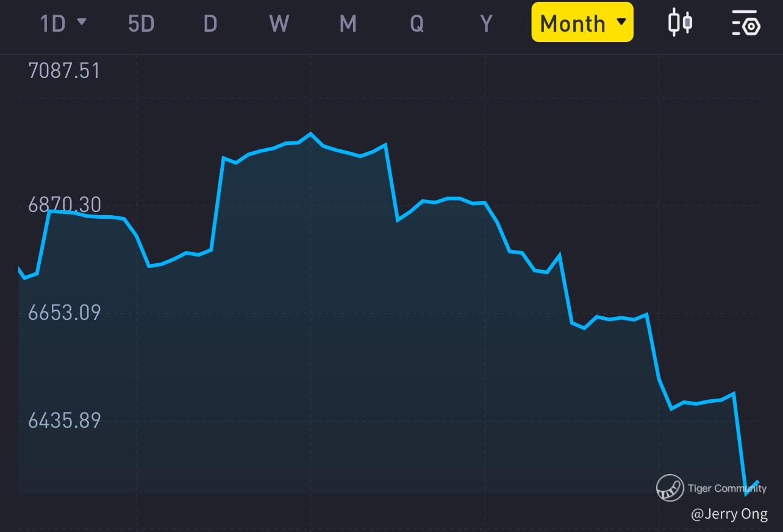Image resolution: width=783 pixels, height=532 pixels.
Task: Switch to the W weekly tab
Action: tap(279, 23)
